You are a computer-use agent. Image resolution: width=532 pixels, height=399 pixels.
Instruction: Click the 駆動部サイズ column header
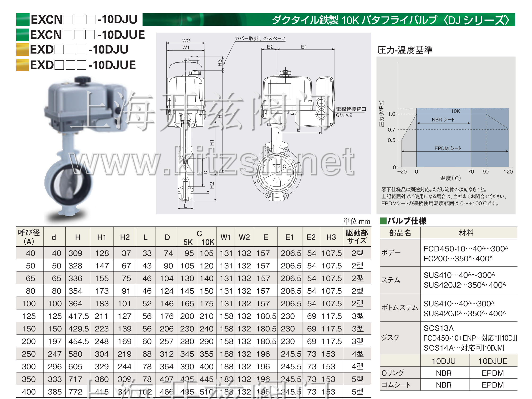point(357,237)
